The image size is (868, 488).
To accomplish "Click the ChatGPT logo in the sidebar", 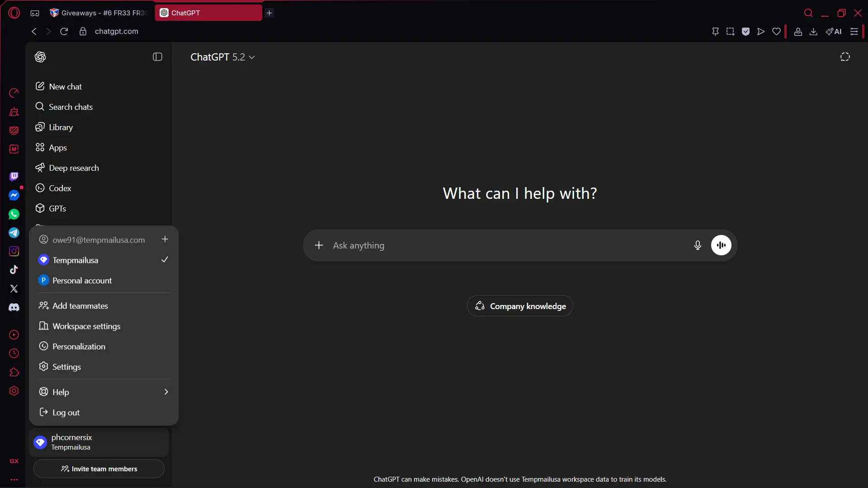I will click(x=40, y=57).
